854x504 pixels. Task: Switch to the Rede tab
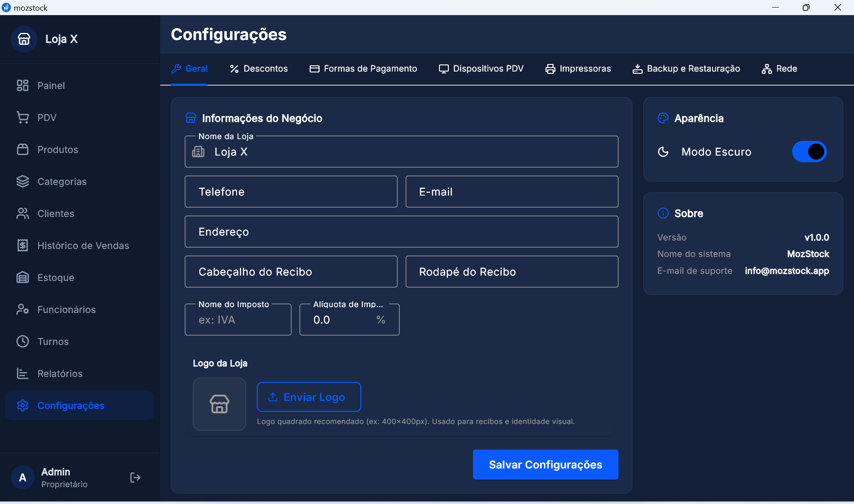[780, 68]
